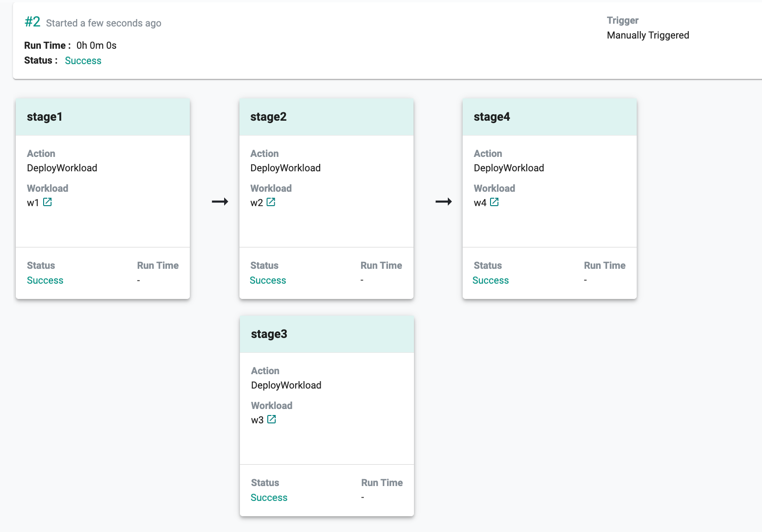Open pipeline run #2 link
Screen dimensions: 762x532
point(32,22)
